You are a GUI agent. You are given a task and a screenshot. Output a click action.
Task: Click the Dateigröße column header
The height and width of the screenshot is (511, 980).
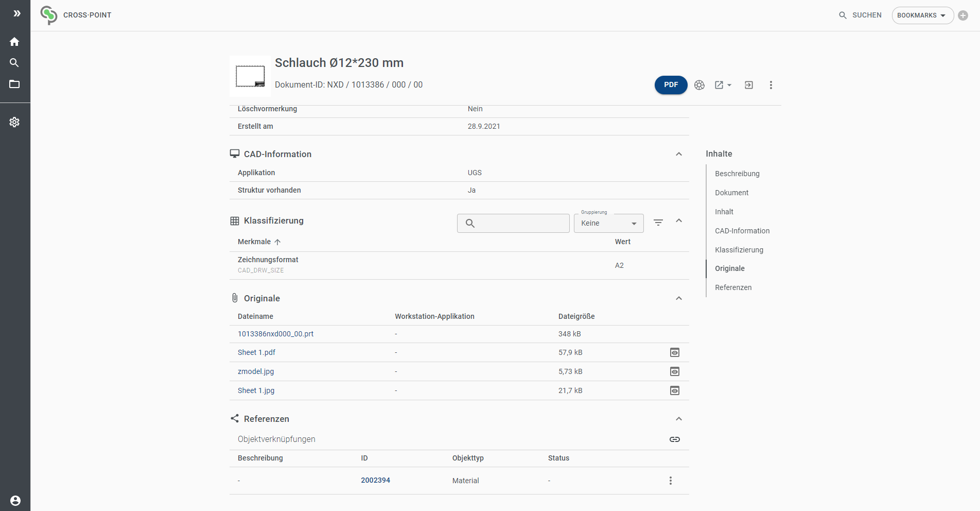(576, 316)
